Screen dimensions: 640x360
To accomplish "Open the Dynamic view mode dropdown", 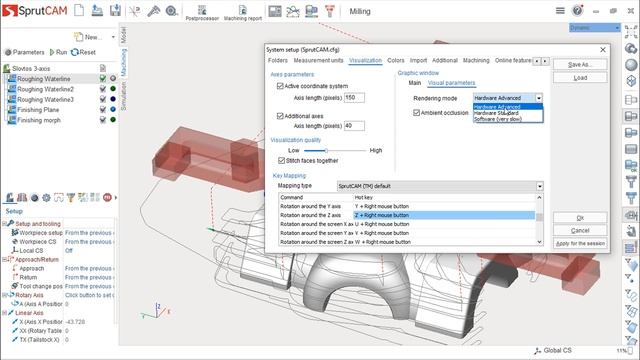I will tap(595, 28).
